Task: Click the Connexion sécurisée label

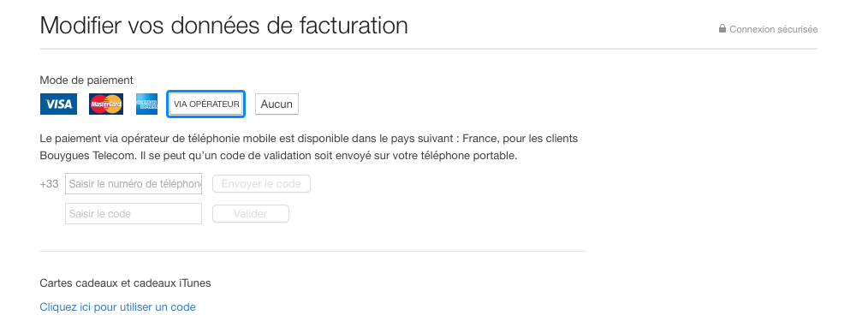Action: [773, 29]
